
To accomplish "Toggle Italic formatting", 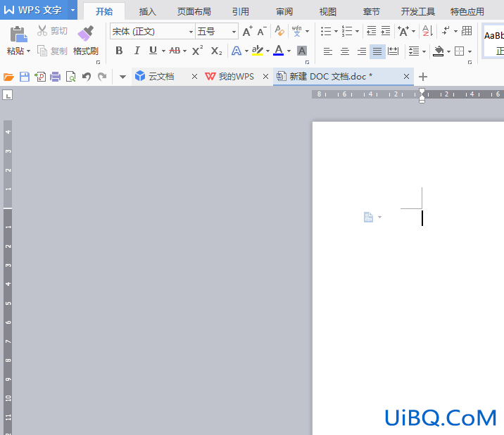I will tap(137, 51).
